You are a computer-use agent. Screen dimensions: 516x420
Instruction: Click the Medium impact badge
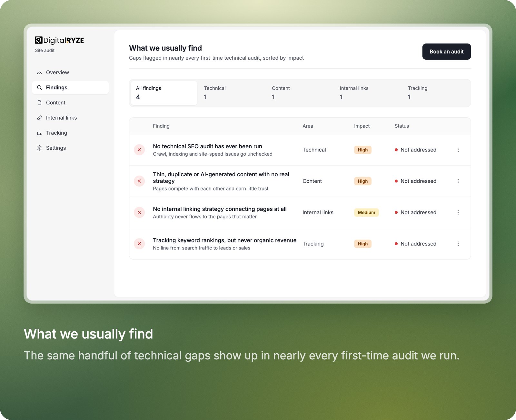point(366,212)
